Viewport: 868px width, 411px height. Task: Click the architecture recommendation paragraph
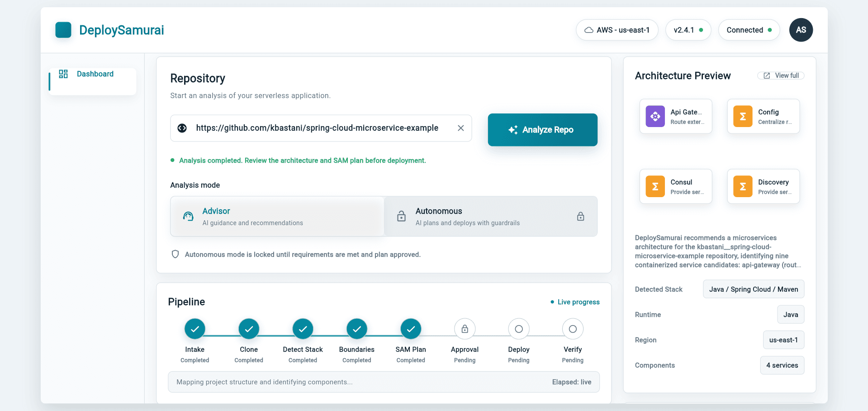point(718,251)
